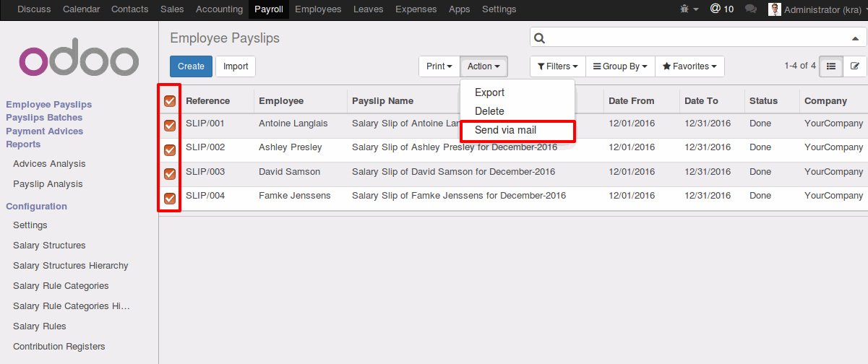Open the top bar Settings menu
This screenshot has width=868, height=364.
coord(499,9)
